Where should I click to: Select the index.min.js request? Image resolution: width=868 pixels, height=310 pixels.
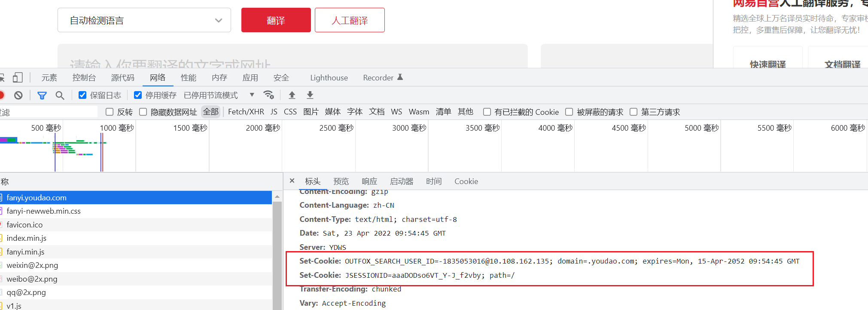coord(136,238)
